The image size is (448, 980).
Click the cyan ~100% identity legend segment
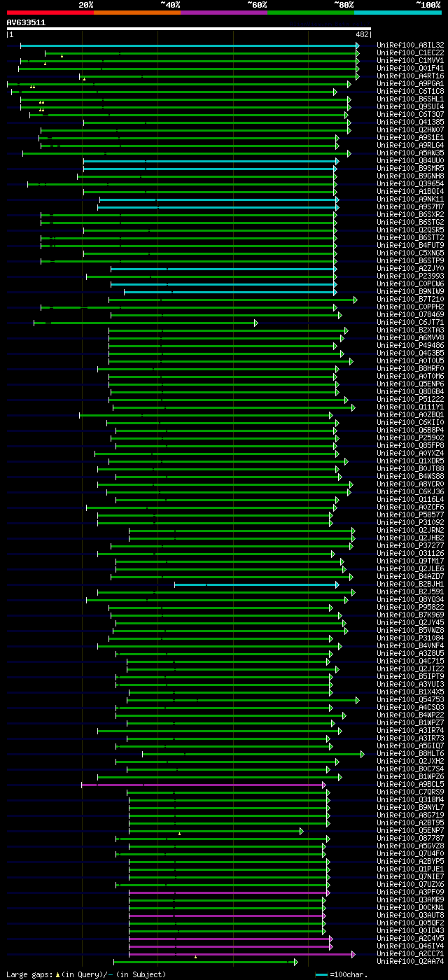tap(398, 13)
